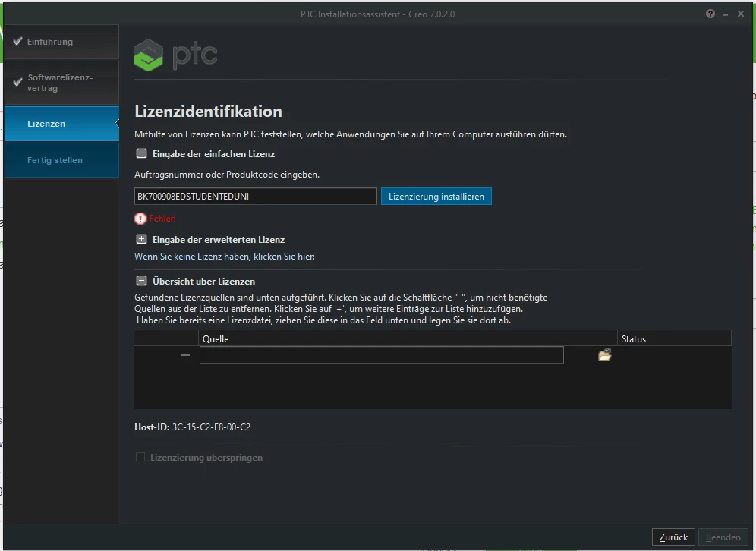This screenshot has width=756, height=551.
Task: Go to Einführung step
Action: [61, 42]
